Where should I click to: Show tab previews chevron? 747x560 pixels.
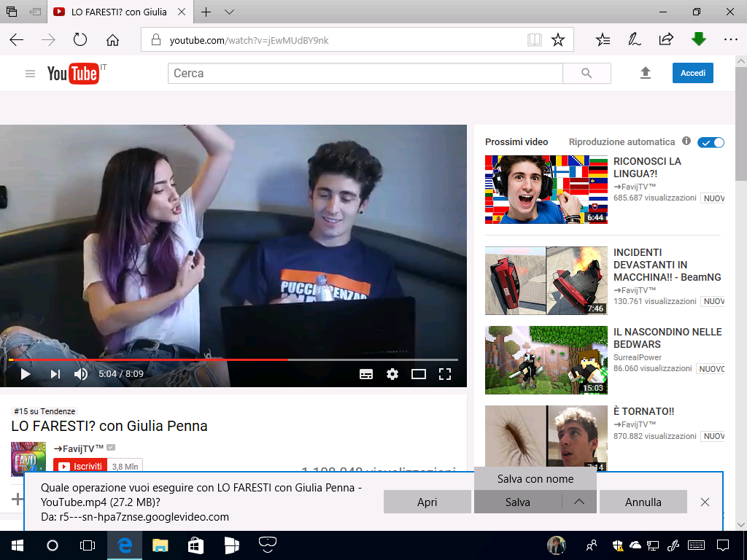coord(229,12)
